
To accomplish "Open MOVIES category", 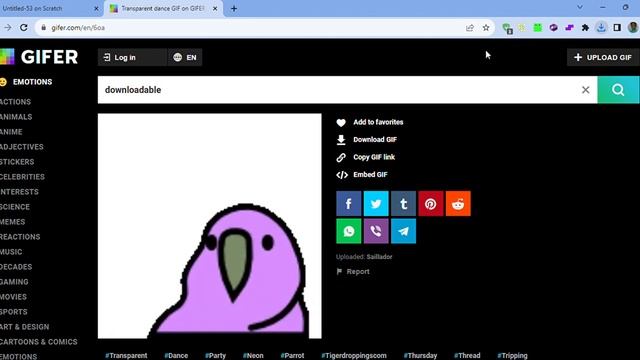I will [13, 297].
